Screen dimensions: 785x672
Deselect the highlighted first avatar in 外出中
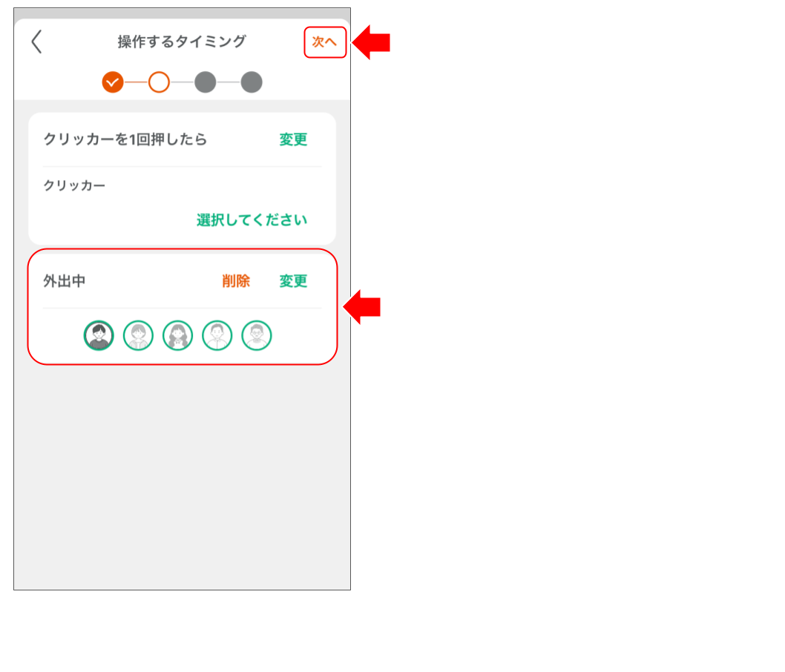[98, 335]
